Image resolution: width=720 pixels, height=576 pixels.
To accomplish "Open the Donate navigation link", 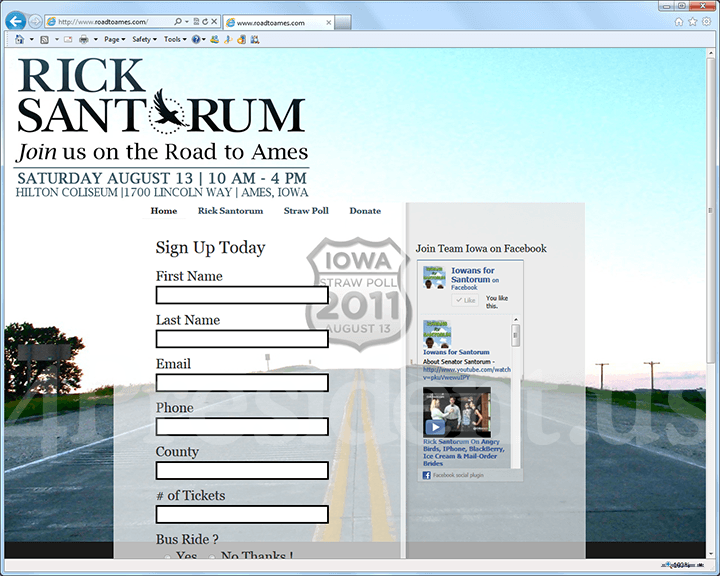I will tap(365, 211).
